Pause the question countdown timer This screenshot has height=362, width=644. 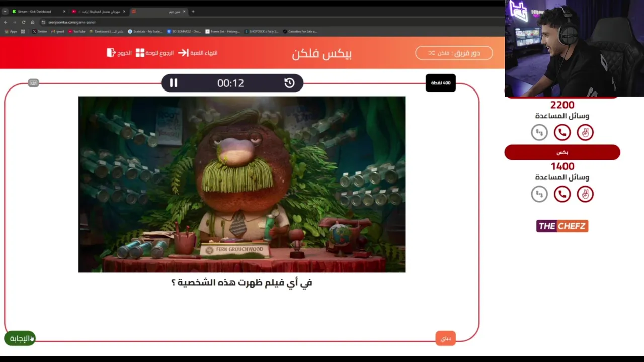point(173,83)
